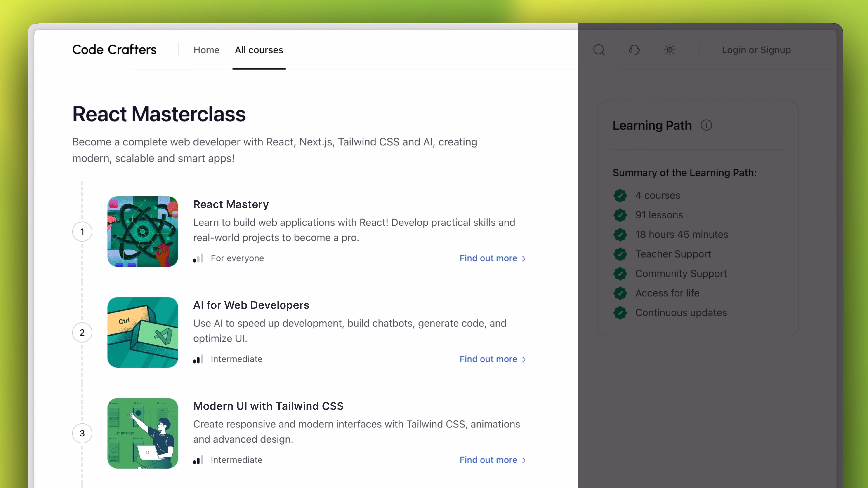This screenshot has width=868, height=488.
Task: Click the Code Crafters logo
Action: coord(114,50)
